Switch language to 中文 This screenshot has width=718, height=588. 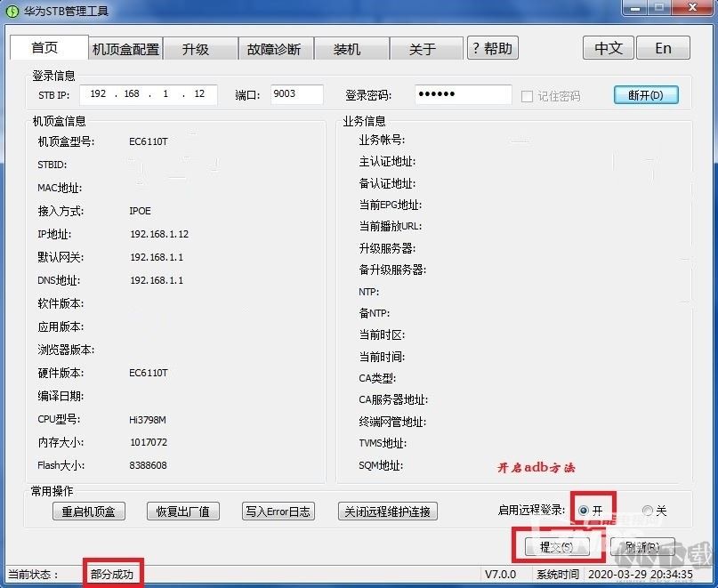[x=608, y=48]
